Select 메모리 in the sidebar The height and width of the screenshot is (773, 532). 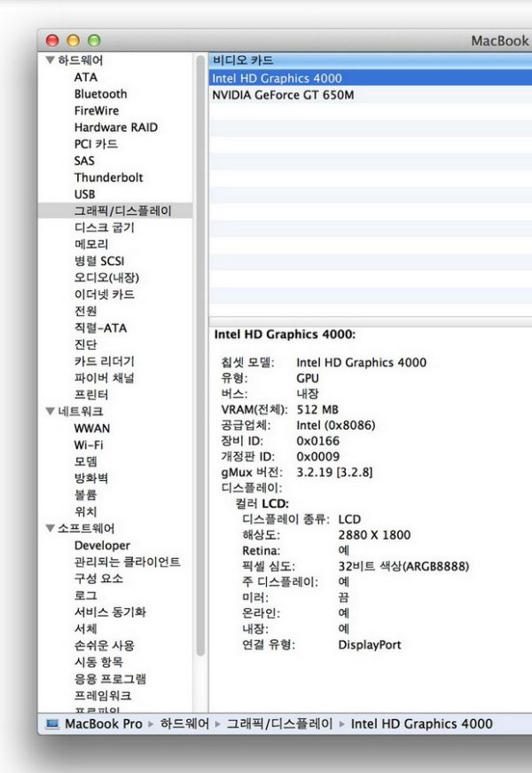tap(91, 244)
